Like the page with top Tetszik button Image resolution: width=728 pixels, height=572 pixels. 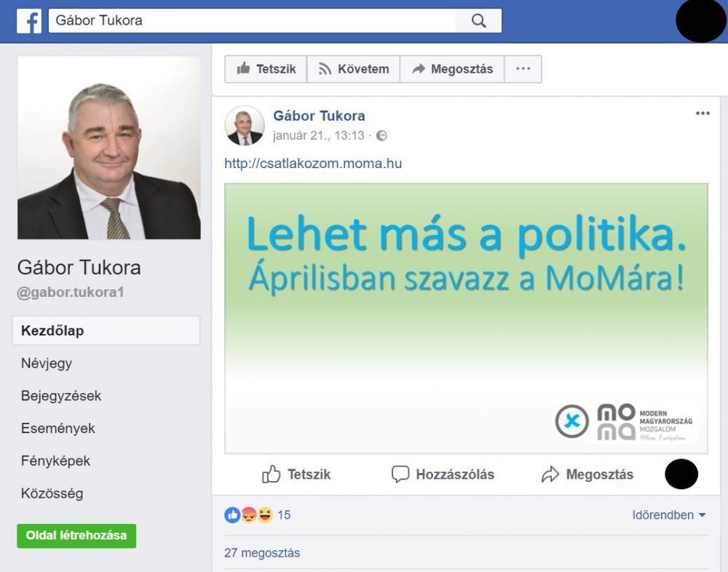(266, 69)
